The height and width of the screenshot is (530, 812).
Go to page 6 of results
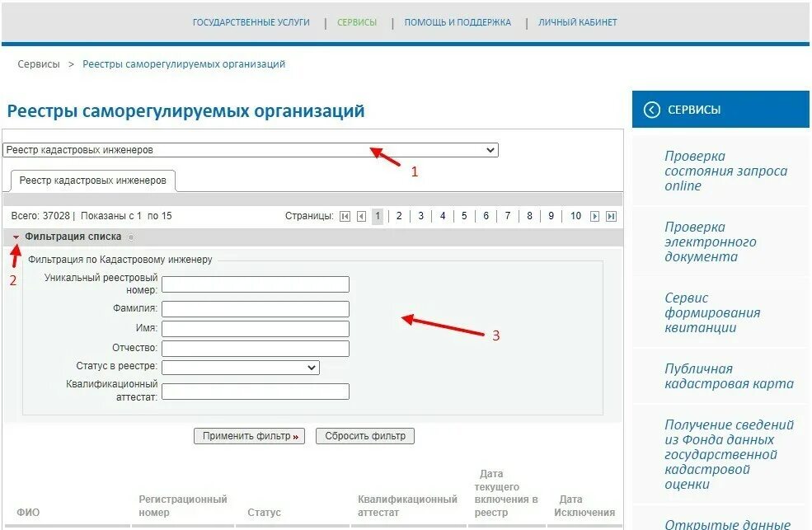pos(486,216)
